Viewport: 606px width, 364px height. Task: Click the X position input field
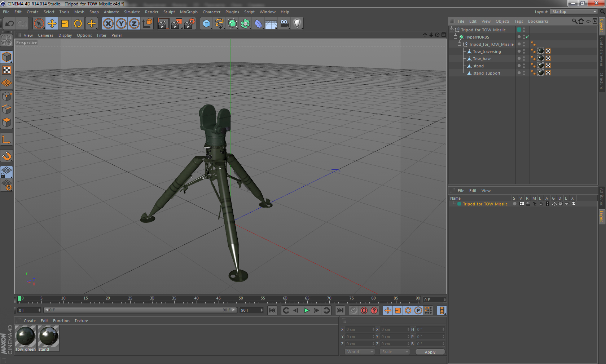[360, 329]
